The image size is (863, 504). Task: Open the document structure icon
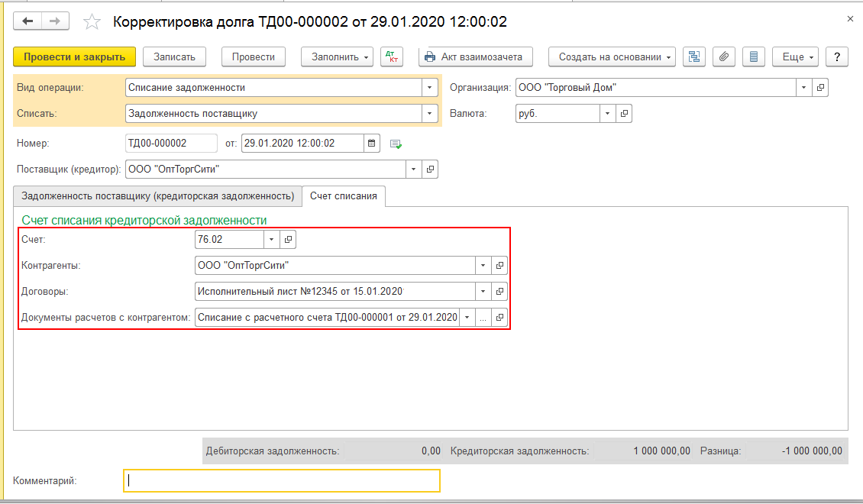[x=693, y=57]
